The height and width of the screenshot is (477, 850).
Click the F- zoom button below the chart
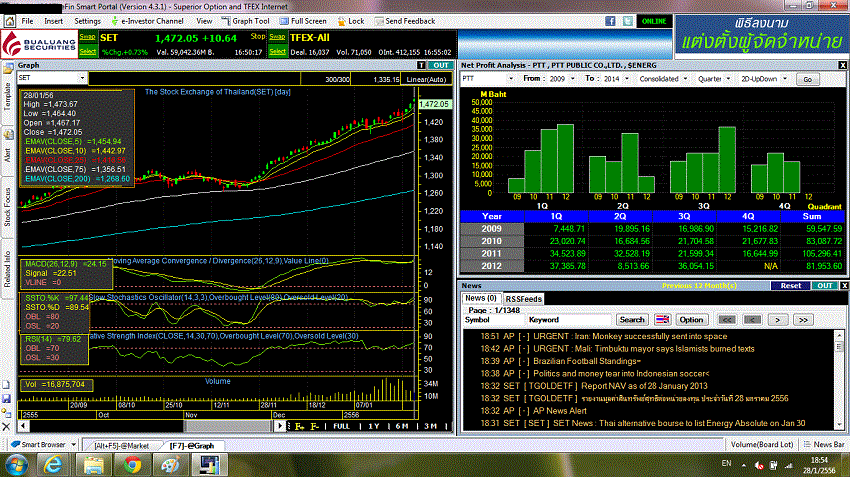(x=314, y=427)
